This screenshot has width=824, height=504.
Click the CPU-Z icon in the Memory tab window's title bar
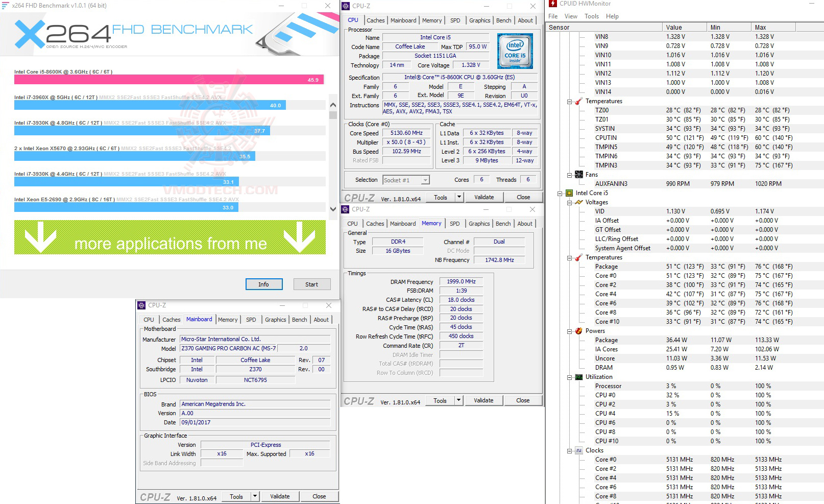tap(345, 209)
